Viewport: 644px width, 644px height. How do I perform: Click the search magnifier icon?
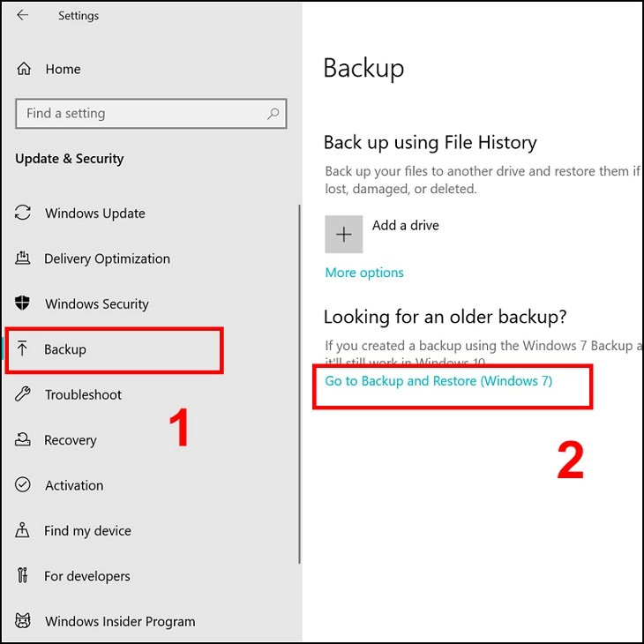point(273,113)
